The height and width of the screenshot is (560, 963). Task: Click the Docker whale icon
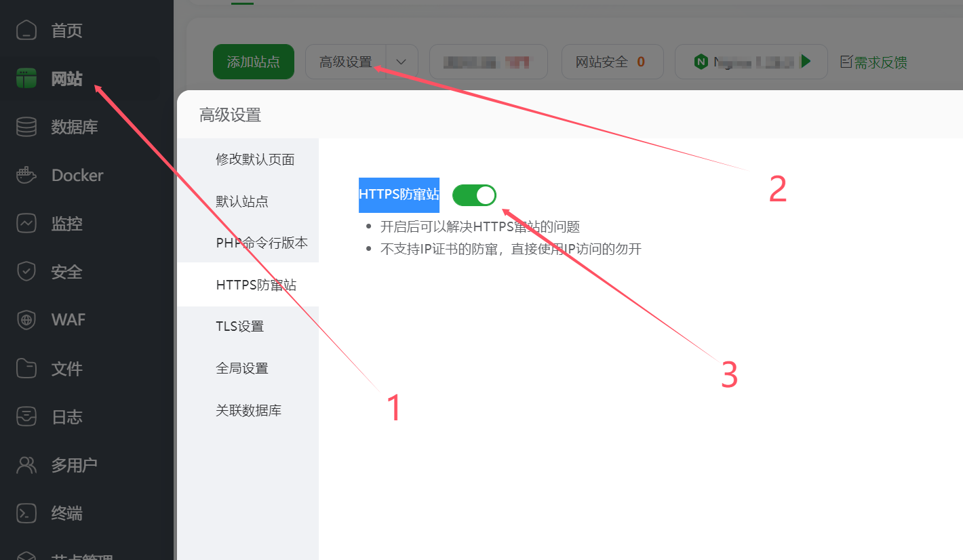point(26,175)
